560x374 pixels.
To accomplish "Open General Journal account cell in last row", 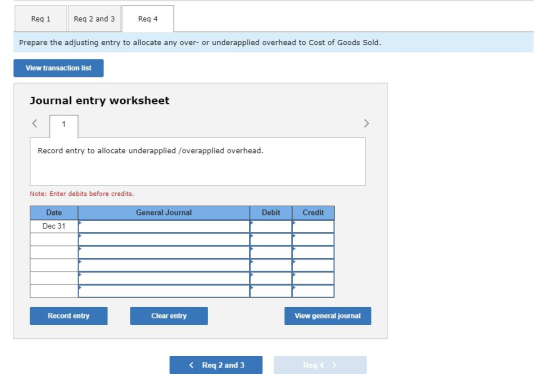I will [164, 291].
